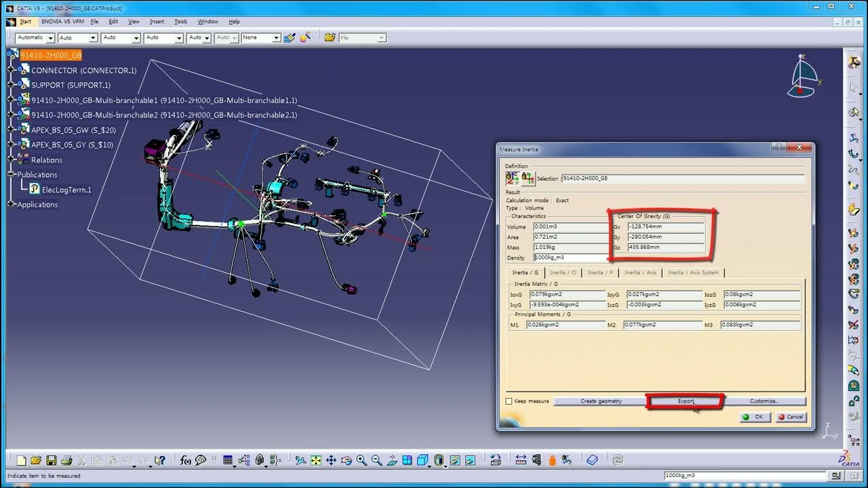Click the Fly mode airplane icon
Screen dimensions: 868x488
(300, 460)
